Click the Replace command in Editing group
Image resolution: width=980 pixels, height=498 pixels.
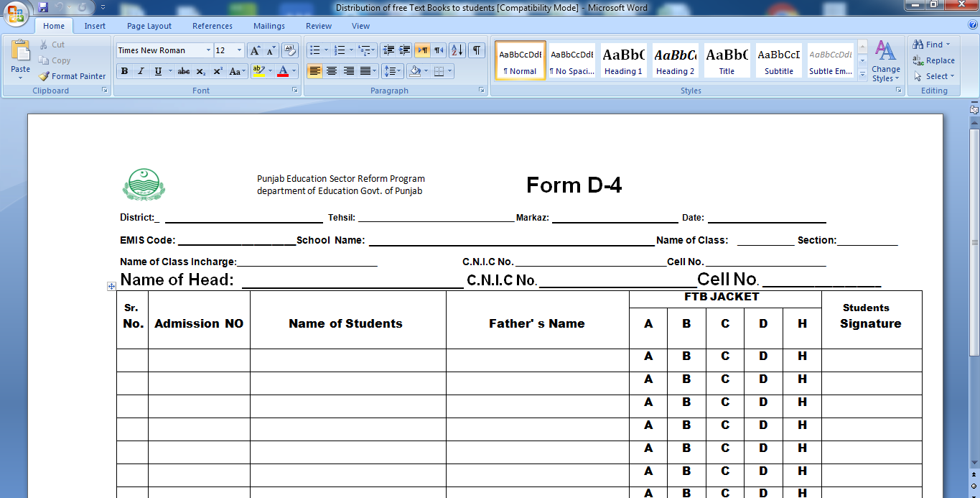coord(935,60)
